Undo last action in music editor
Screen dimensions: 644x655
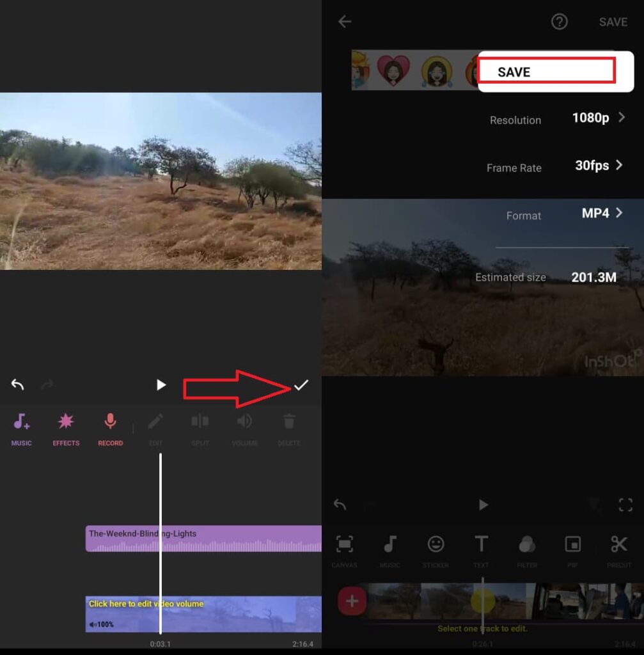point(17,385)
